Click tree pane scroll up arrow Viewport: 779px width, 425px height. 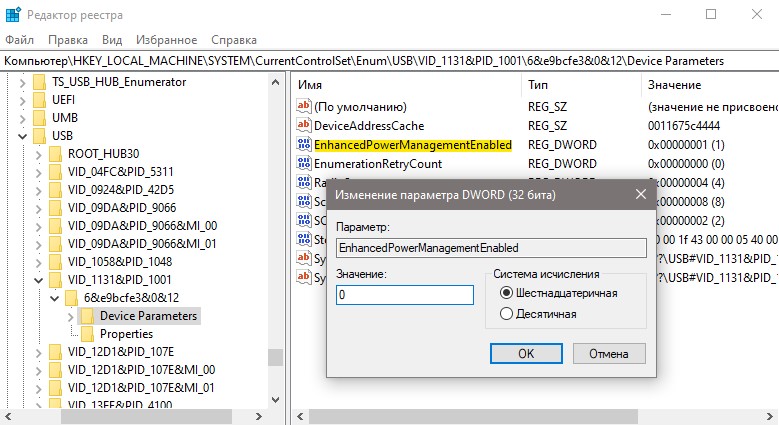[x=275, y=83]
